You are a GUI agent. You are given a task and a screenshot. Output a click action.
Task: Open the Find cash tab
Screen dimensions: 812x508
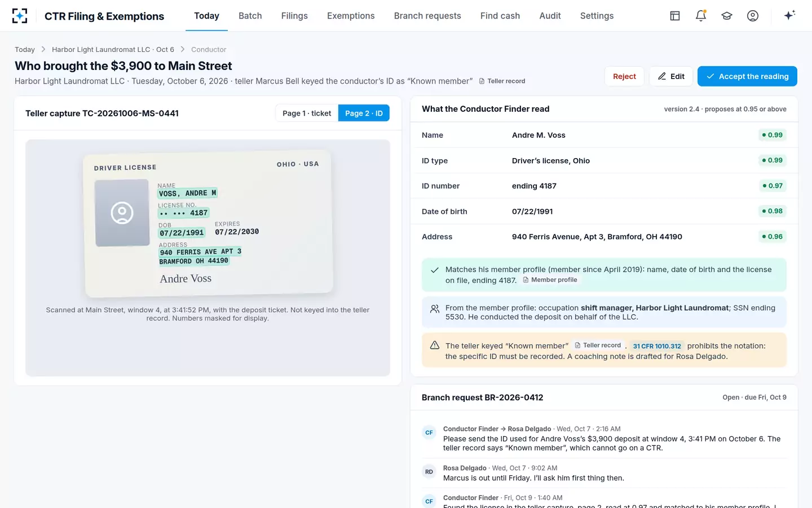point(500,16)
